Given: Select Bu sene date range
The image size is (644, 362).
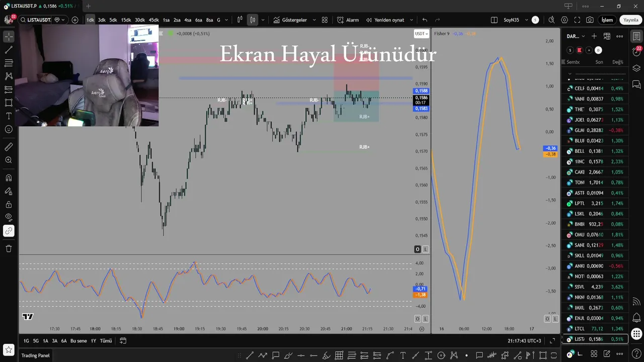Looking at the screenshot, I should pos(78,341).
